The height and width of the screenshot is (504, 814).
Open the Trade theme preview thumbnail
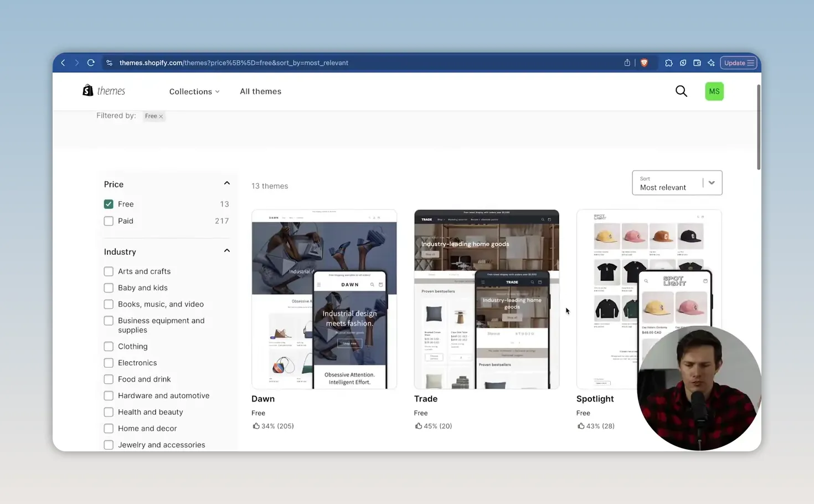click(x=487, y=299)
